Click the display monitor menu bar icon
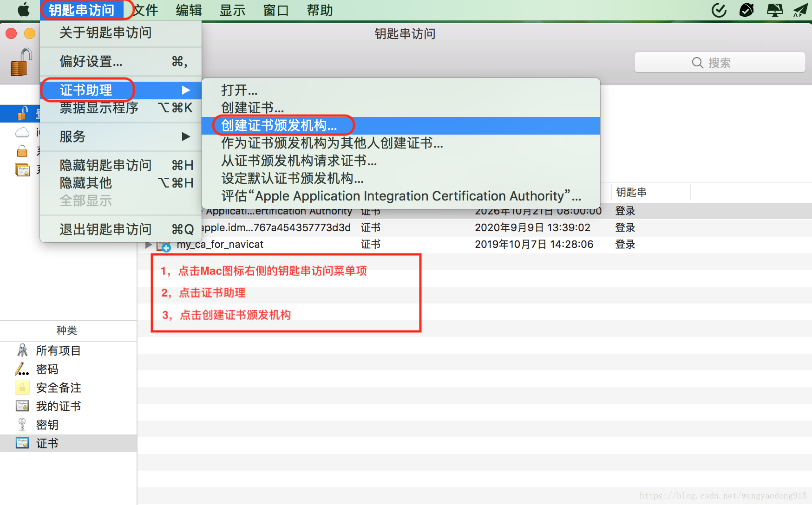This screenshot has height=505, width=812. click(774, 10)
